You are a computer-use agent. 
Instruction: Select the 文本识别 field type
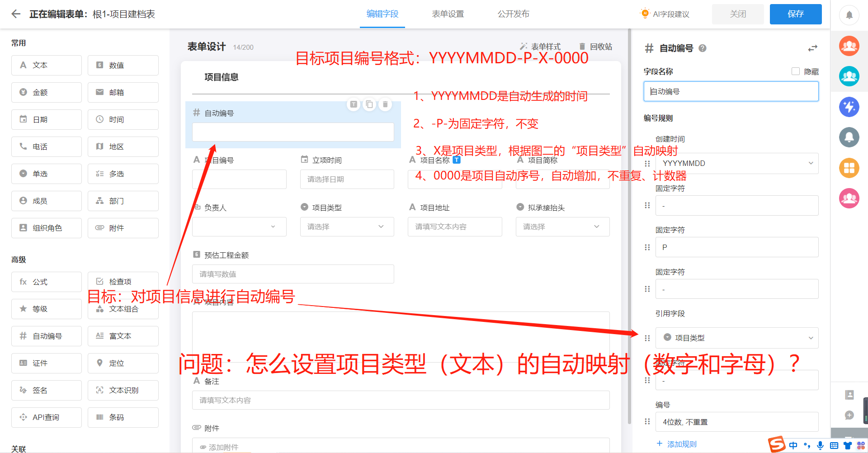coord(123,390)
